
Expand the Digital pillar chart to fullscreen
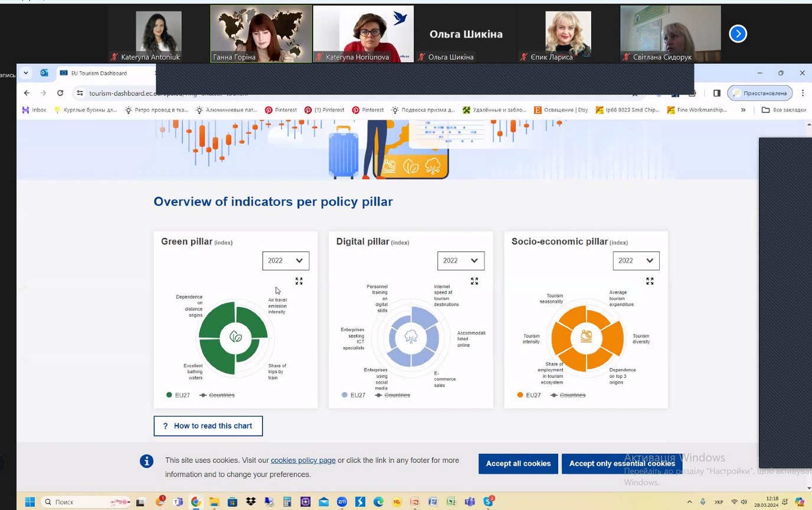[x=474, y=282]
